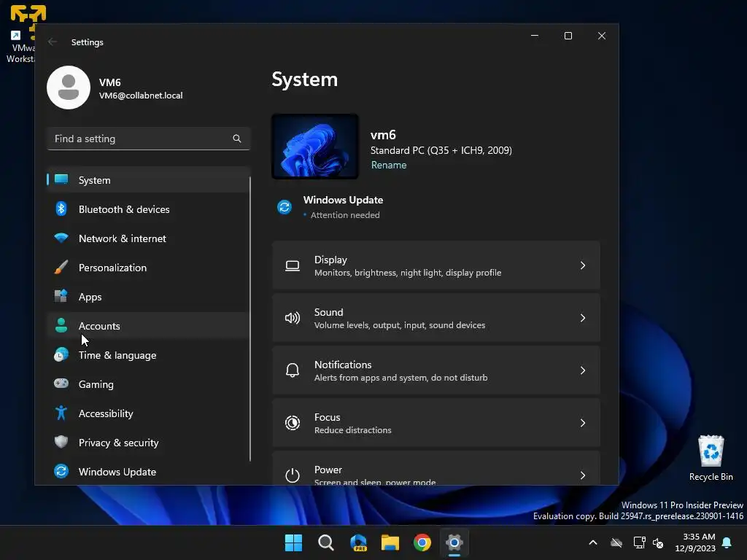Click the Windows Update icon in sidebar

tap(61, 472)
